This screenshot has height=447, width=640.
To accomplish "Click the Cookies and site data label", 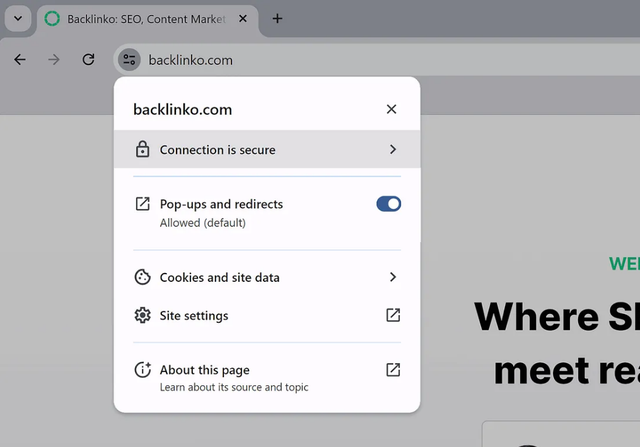I will [220, 278].
